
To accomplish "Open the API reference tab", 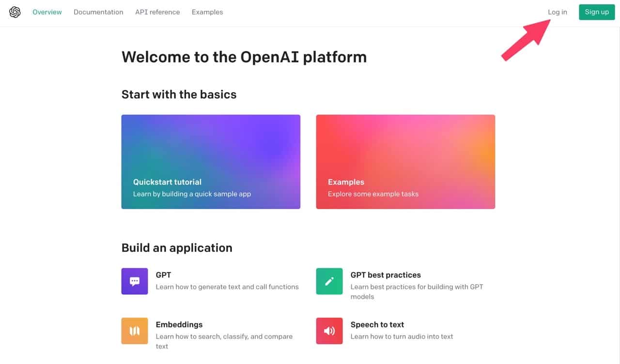I will click(x=157, y=12).
